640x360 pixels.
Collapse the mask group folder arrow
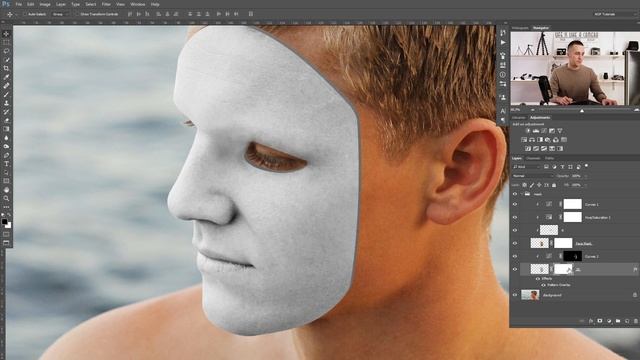click(521, 194)
